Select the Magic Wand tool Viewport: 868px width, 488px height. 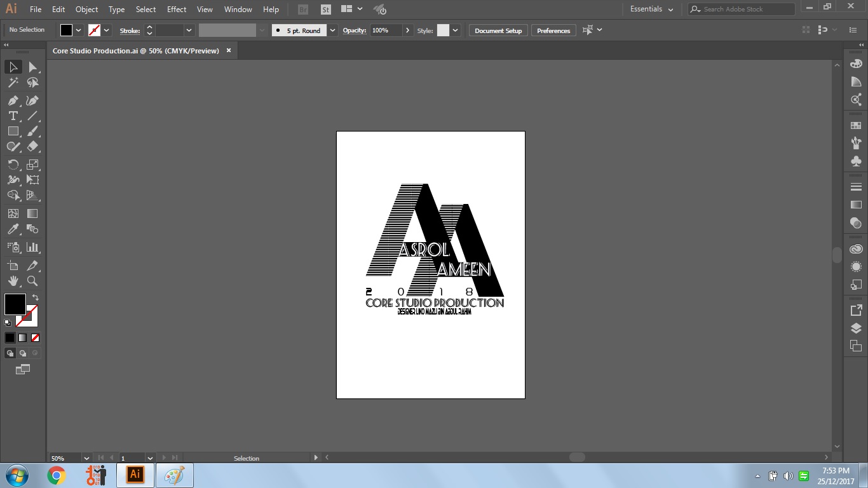pos(13,83)
